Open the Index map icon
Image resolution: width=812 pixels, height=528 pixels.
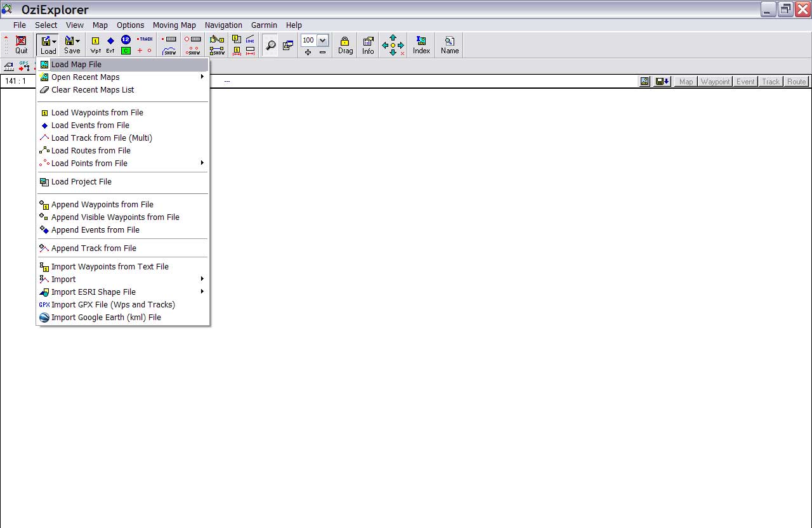pyautogui.click(x=421, y=45)
